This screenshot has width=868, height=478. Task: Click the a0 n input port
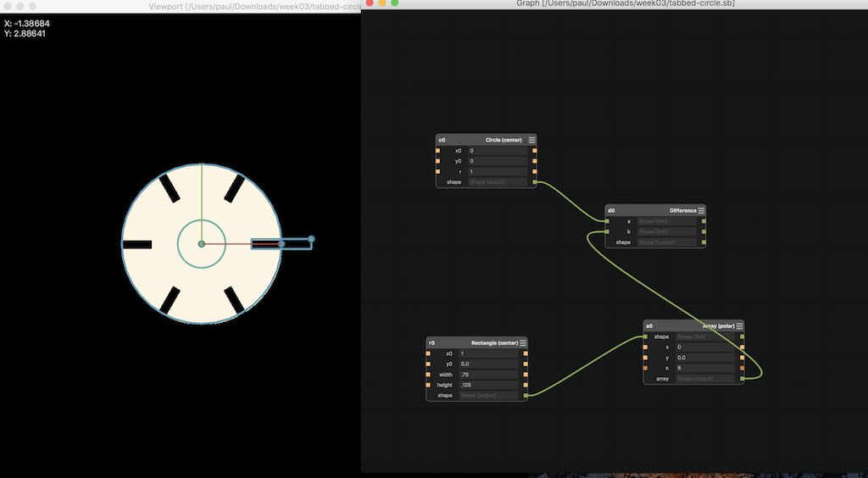click(x=645, y=368)
